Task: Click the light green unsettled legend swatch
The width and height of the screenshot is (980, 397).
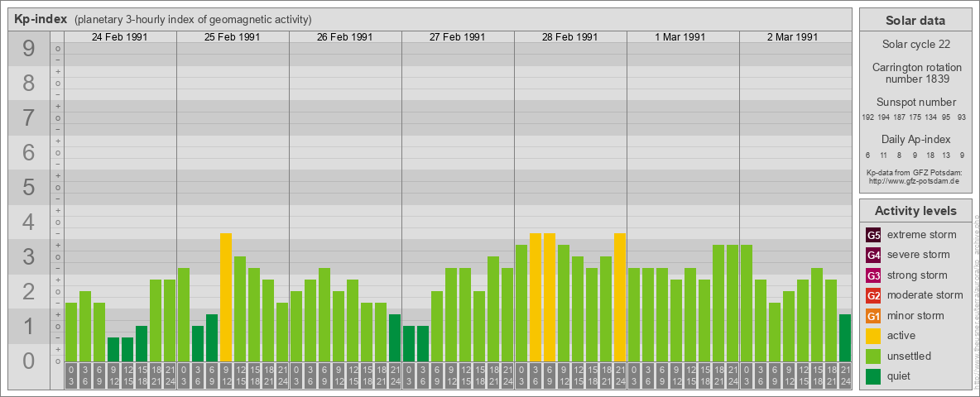Action: 873,356
